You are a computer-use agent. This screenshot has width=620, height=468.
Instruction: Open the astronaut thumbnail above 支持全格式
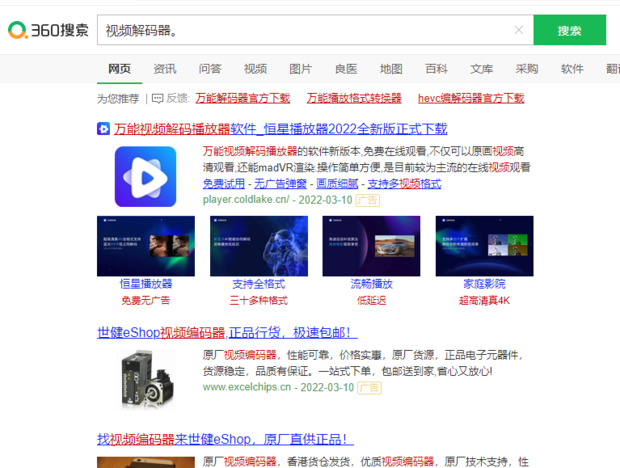pos(259,246)
